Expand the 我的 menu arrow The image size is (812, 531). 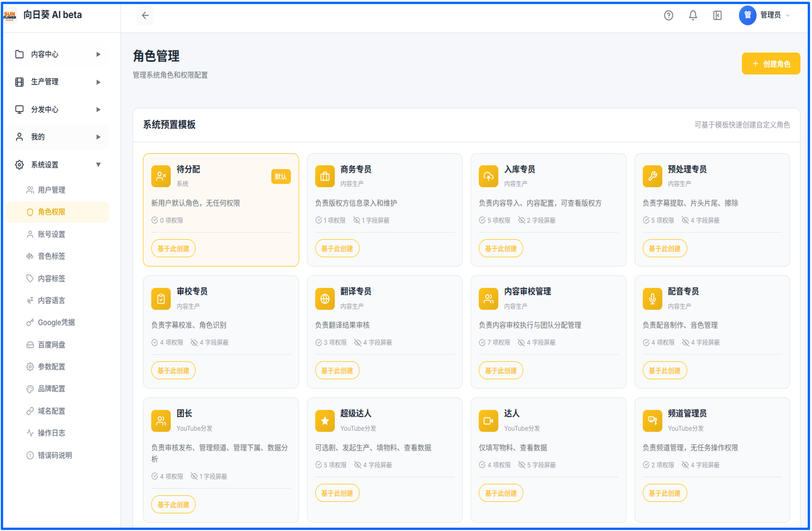(98, 137)
